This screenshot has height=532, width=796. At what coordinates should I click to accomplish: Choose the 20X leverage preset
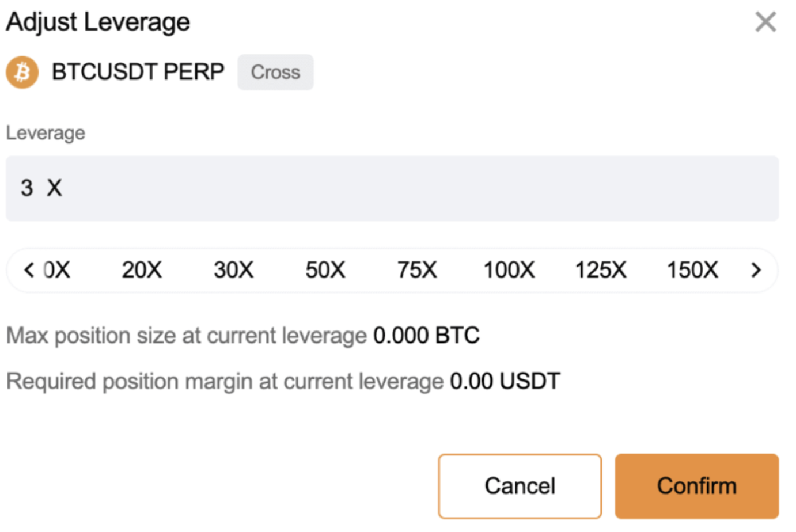142,270
